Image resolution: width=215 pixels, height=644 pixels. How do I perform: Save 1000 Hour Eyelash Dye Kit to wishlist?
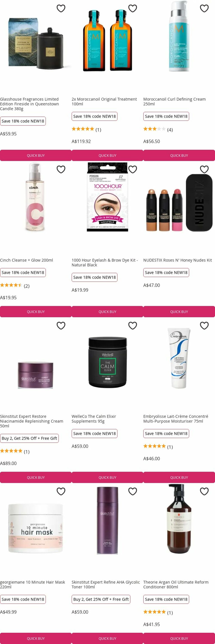coord(133,170)
